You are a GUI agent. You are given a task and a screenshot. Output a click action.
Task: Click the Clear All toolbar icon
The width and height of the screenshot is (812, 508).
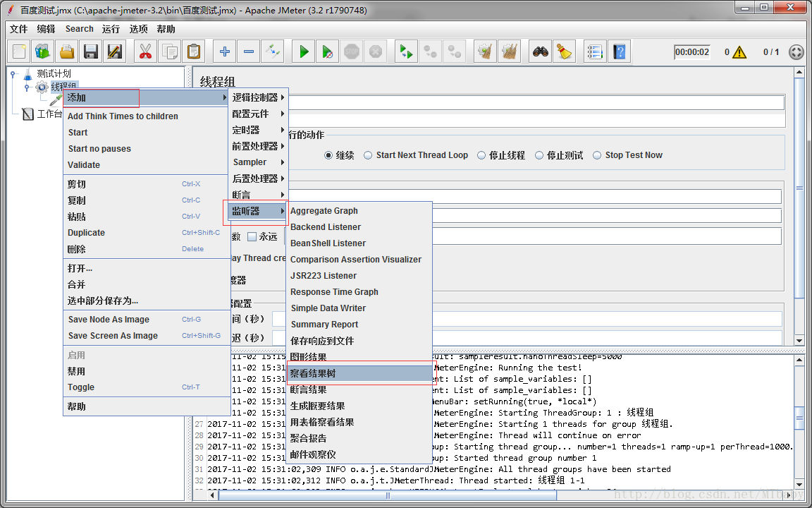509,52
